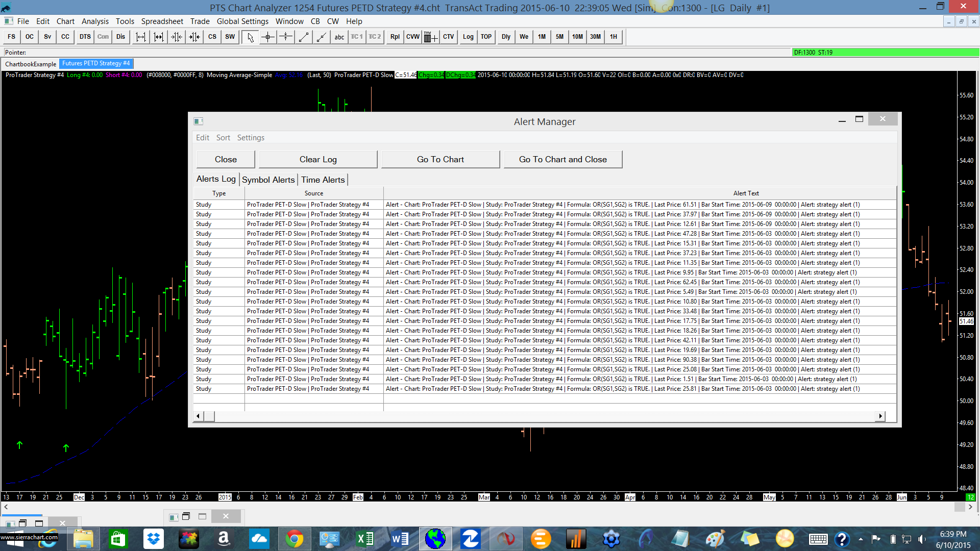Select the line drawing tool
980x551 pixels.
coord(304,37)
